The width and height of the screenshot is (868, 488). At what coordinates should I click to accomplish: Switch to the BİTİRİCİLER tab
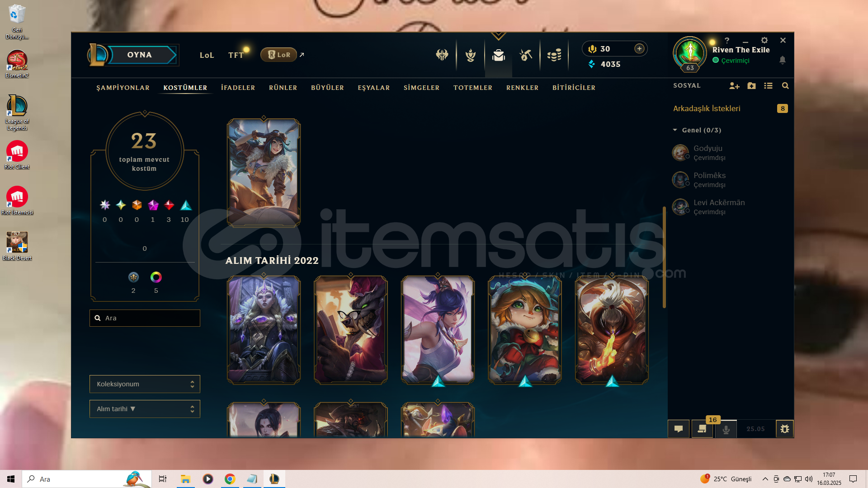point(574,88)
